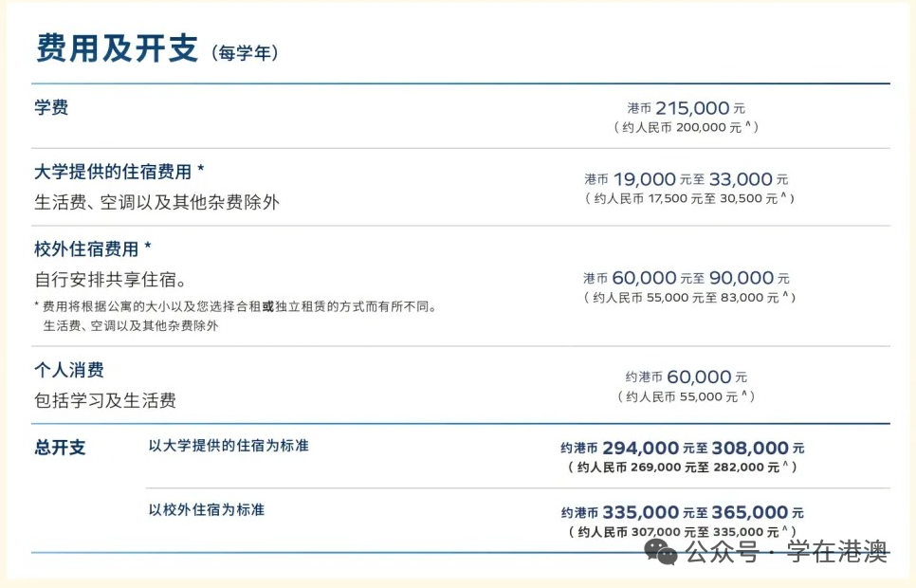Select the 港币 60,000 元至 90,000 元 range
The image size is (916, 588).
(x=686, y=278)
